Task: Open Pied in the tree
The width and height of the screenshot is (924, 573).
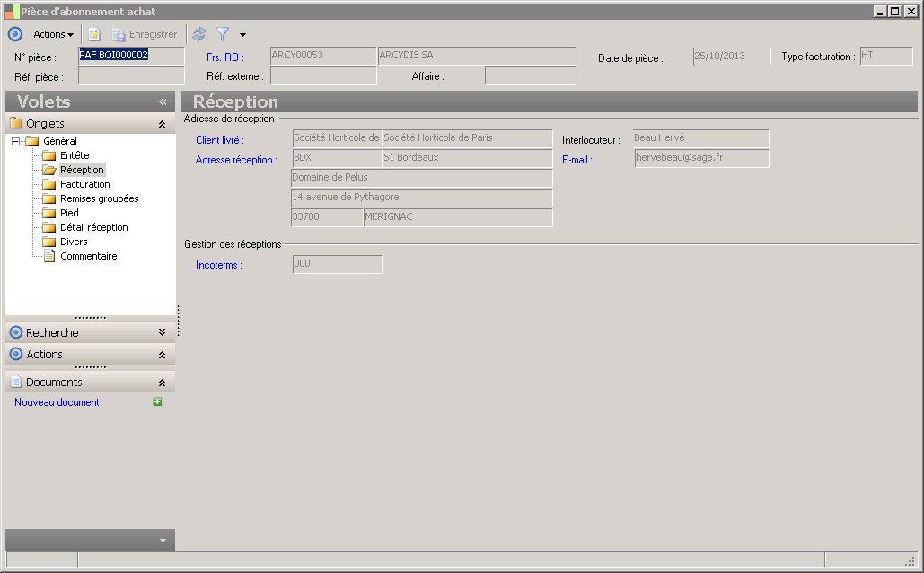Action: (x=69, y=213)
